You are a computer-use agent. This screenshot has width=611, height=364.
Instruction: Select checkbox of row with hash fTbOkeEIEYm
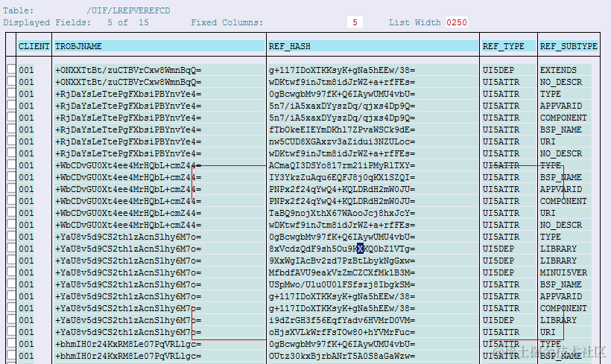[x=11, y=129]
